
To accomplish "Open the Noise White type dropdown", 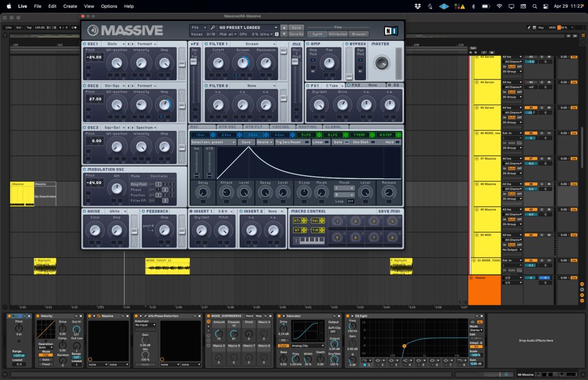I will [x=117, y=212].
